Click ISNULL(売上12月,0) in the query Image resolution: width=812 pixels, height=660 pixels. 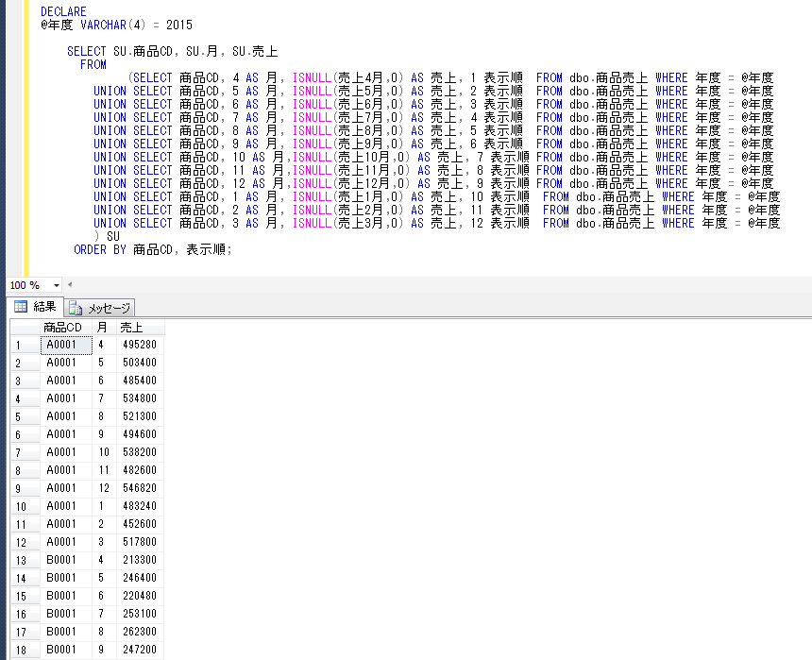[351, 183]
